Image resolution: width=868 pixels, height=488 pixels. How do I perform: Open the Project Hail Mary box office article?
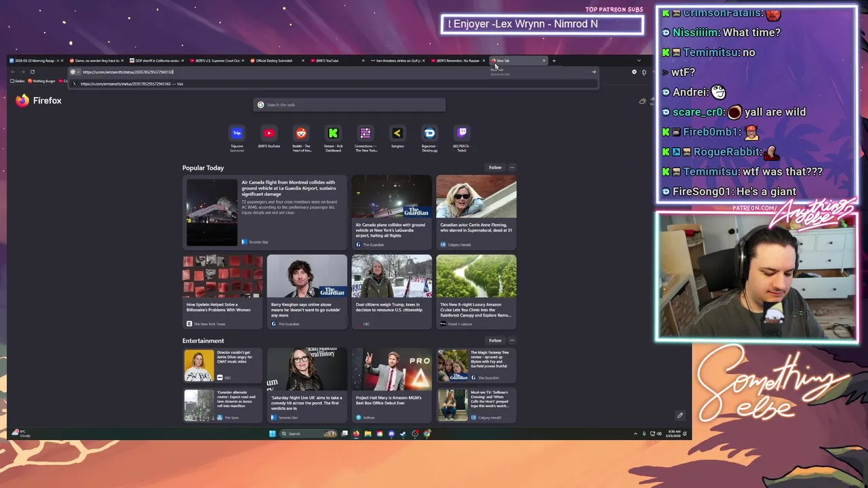[391, 385]
